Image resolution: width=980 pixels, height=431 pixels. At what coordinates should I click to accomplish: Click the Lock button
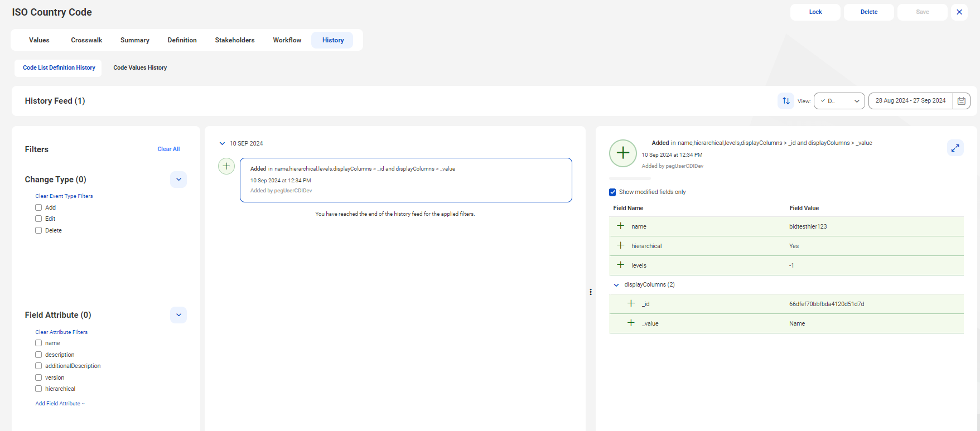[x=815, y=12]
